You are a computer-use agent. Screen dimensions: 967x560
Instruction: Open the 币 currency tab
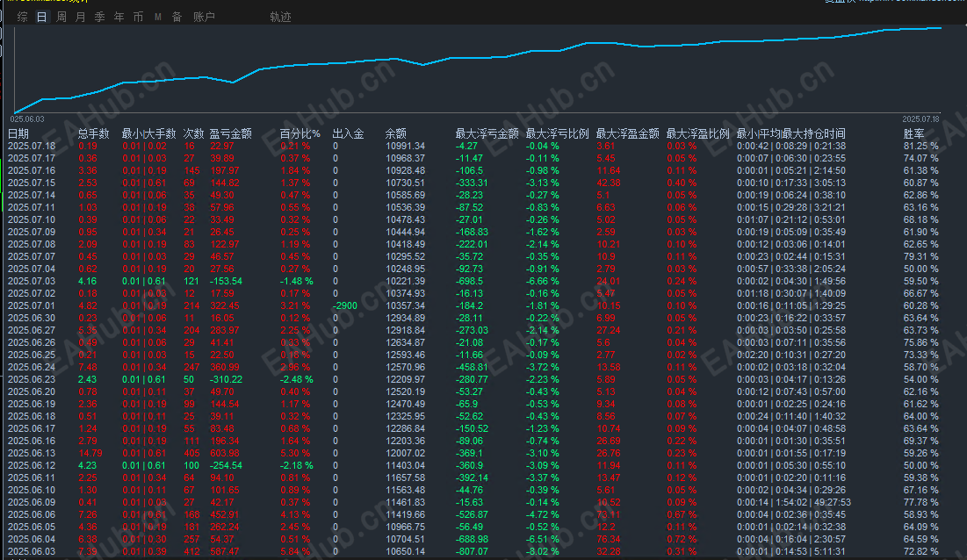pos(138,17)
